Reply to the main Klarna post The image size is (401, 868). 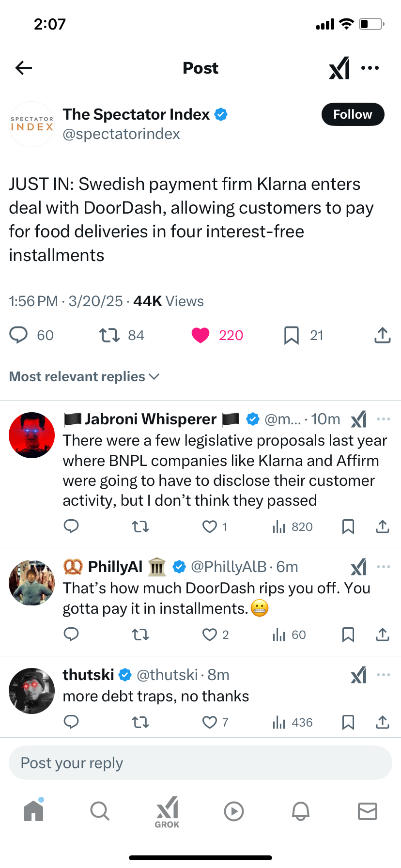coord(19,335)
